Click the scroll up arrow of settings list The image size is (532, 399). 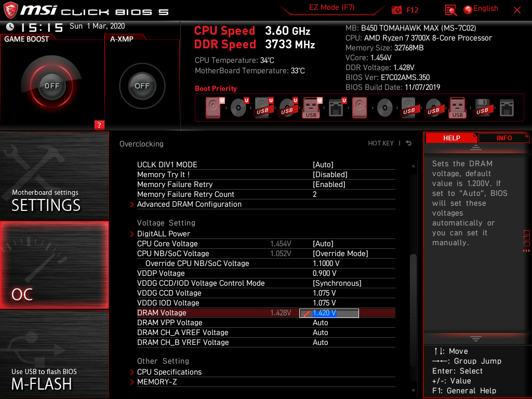click(x=413, y=166)
